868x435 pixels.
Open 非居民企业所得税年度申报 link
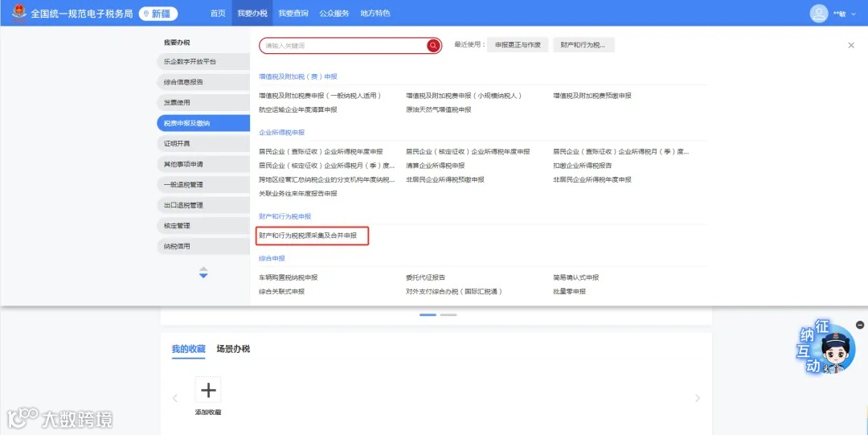[592, 179]
